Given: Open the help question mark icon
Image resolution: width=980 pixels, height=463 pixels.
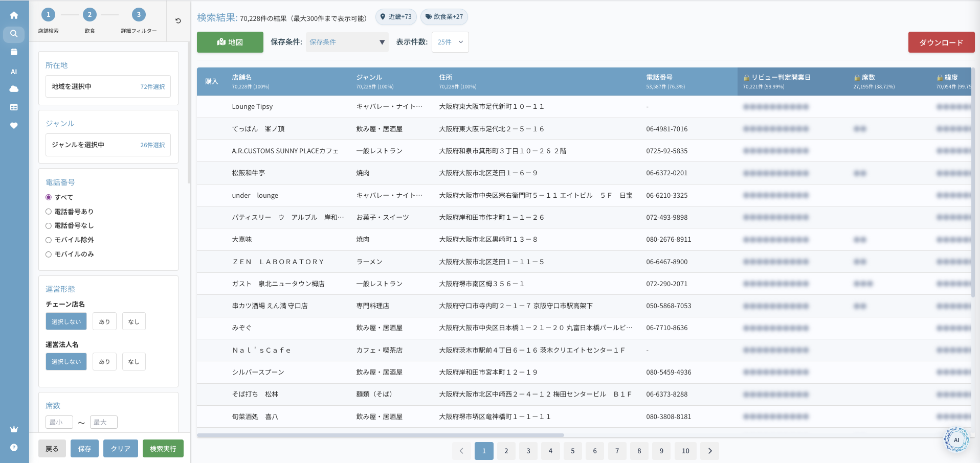Looking at the screenshot, I should click(x=14, y=447).
